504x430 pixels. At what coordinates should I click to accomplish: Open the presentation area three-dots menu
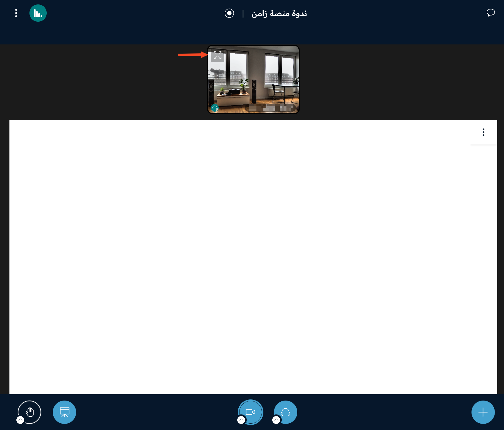(483, 132)
